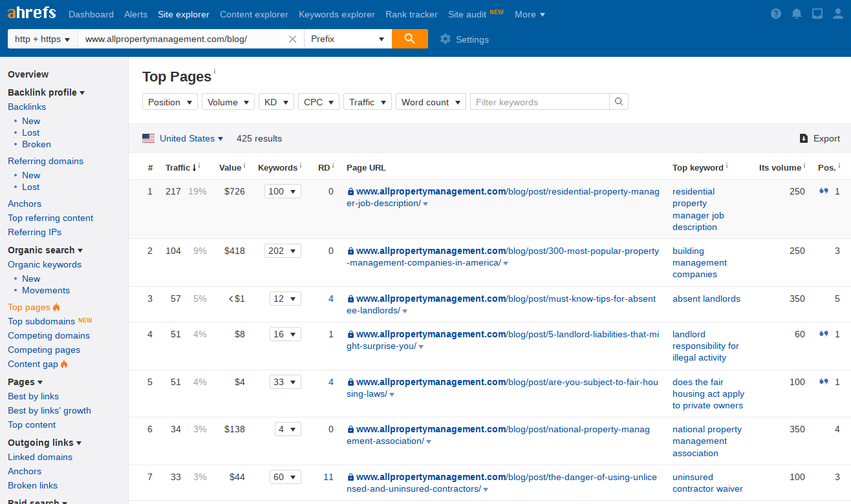Open the Word count filter dropdown
Screen dimensions: 851x504
[431, 102]
